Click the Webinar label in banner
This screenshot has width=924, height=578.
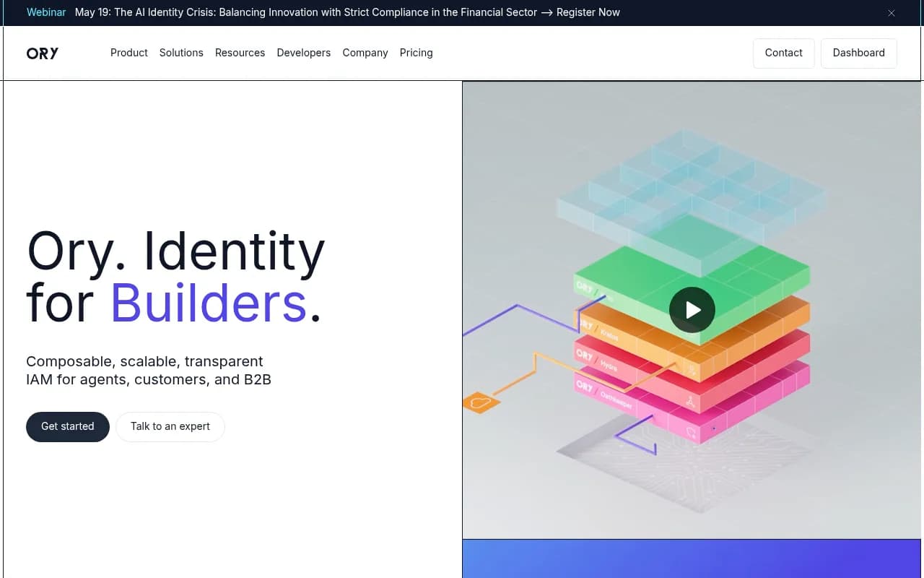point(46,12)
